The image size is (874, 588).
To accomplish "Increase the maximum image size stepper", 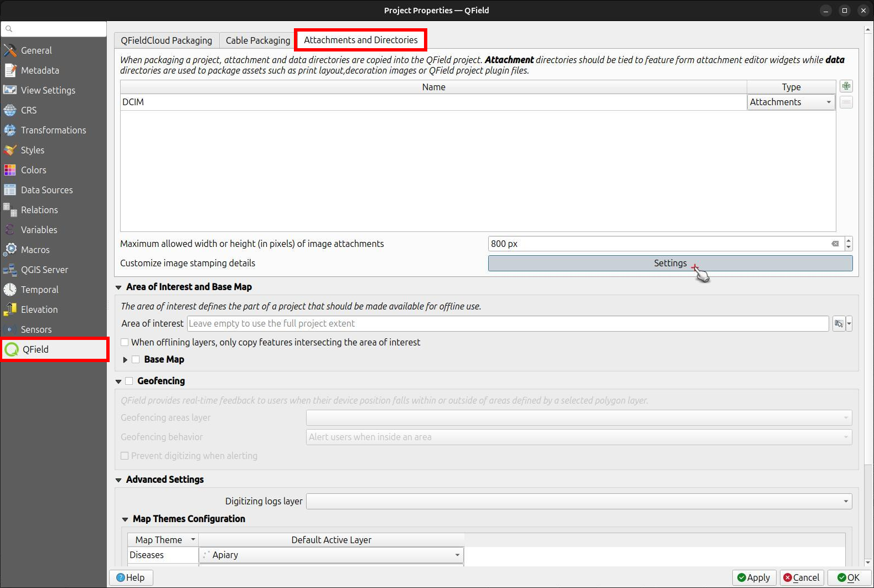I will (x=849, y=240).
